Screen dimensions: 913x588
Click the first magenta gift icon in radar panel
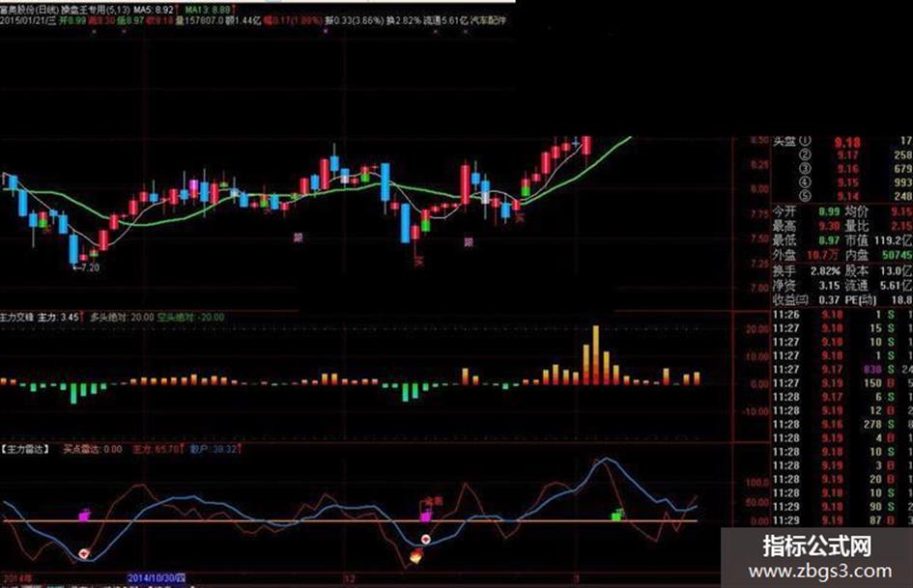(85, 515)
